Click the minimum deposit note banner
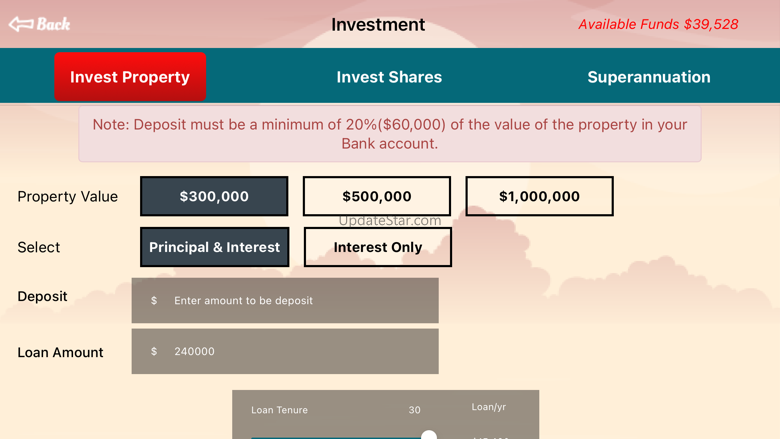 [x=390, y=134]
